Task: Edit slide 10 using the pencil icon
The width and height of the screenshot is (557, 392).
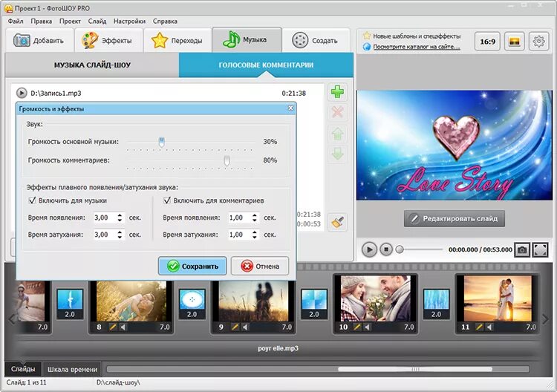Action: coord(357,327)
